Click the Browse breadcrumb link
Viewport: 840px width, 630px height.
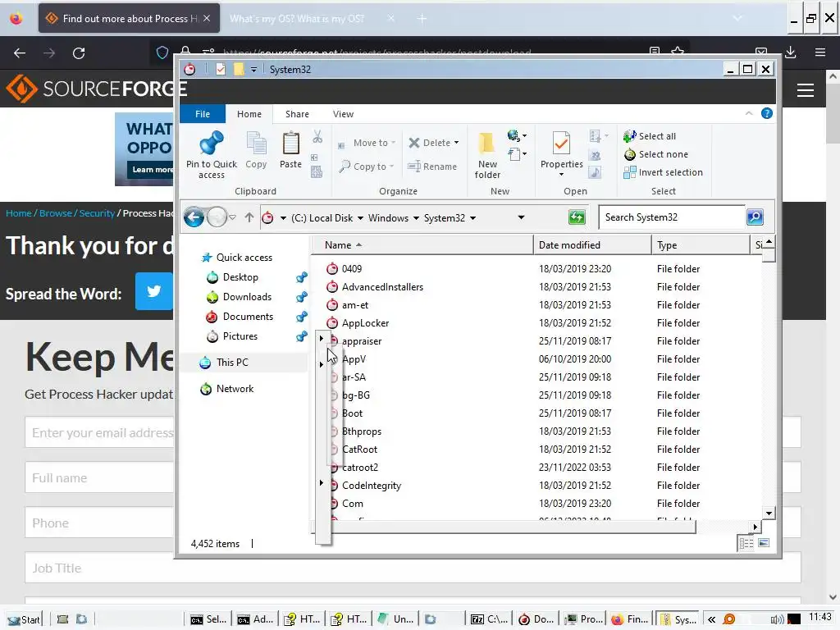pos(55,213)
